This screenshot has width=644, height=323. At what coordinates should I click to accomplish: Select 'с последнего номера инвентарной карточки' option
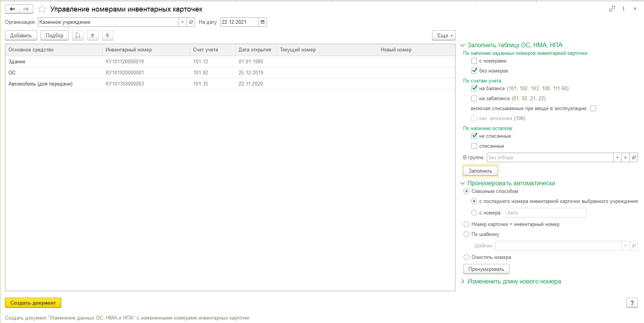pos(474,201)
